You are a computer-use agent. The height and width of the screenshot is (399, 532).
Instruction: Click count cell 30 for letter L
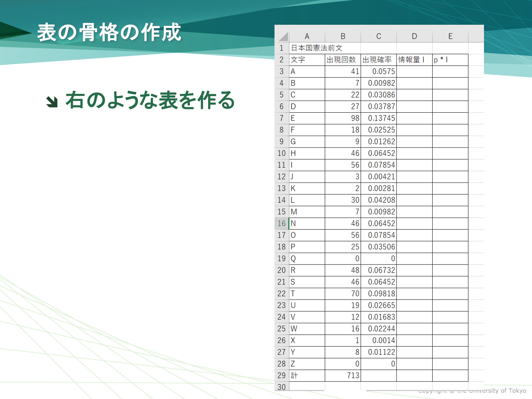(343, 200)
